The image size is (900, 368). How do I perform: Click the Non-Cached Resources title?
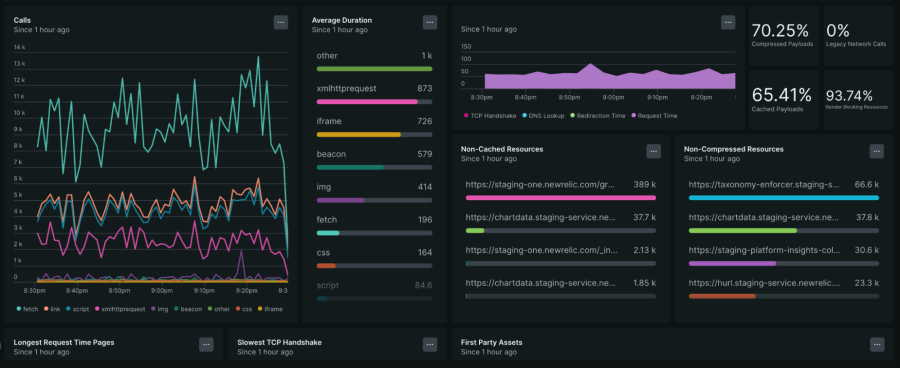pos(502,149)
